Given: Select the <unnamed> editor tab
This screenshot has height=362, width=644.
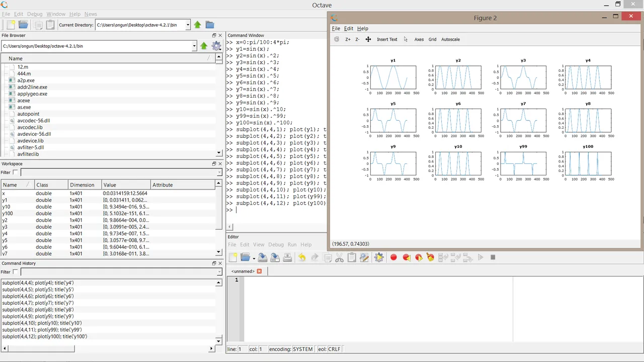Looking at the screenshot, I should click(x=243, y=271).
